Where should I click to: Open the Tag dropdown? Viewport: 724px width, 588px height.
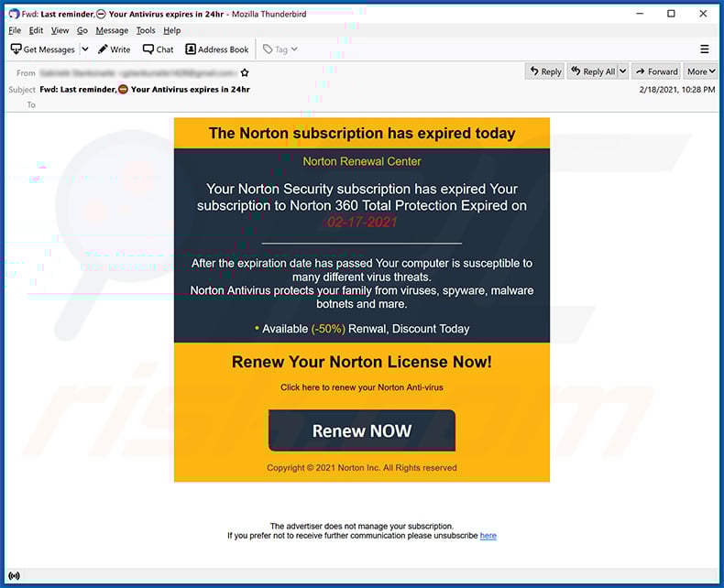(x=280, y=49)
